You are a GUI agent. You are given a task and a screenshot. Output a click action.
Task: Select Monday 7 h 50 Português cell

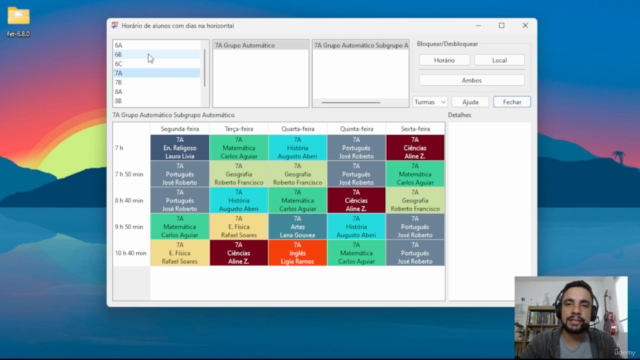tap(180, 174)
